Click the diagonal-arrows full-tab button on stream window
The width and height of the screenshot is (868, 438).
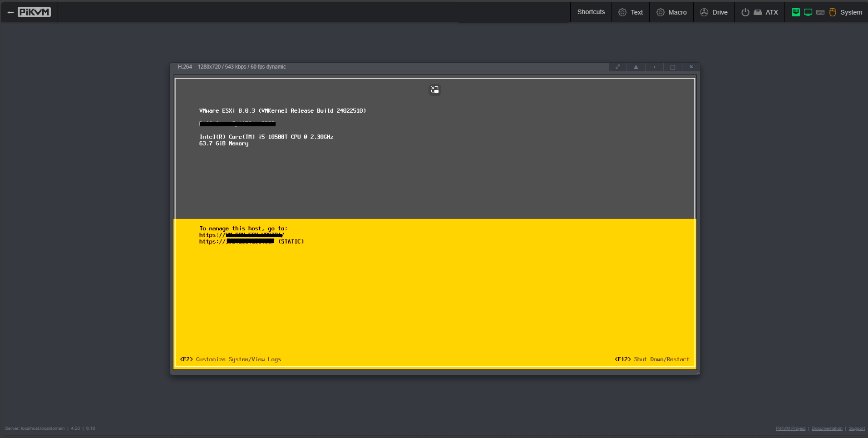coord(617,67)
